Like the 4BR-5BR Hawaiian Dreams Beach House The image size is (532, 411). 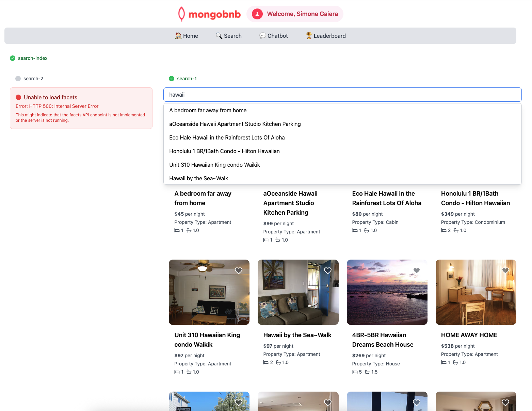tap(417, 270)
